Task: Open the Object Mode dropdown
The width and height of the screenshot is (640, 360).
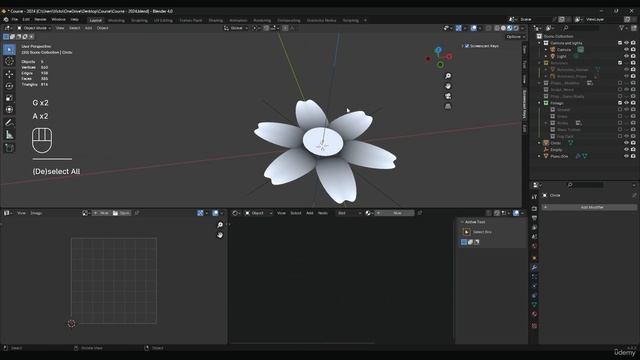Action: pyautogui.click(x=34, y=28)
